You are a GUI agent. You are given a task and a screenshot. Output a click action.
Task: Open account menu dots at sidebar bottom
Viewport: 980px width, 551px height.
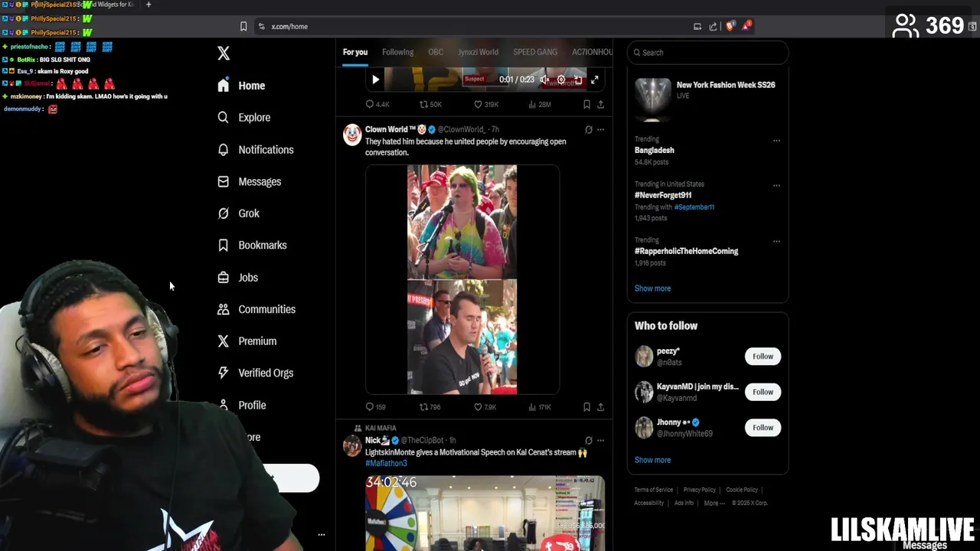[322, 535]
